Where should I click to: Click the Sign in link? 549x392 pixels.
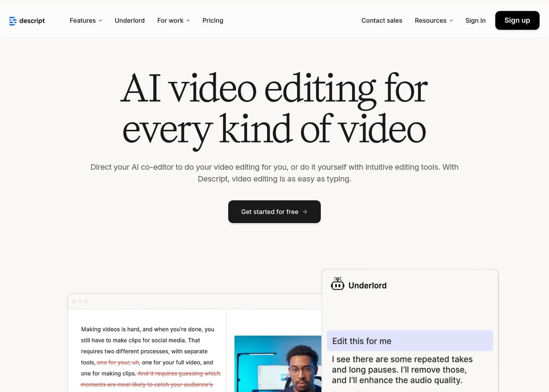coord(475,20)
